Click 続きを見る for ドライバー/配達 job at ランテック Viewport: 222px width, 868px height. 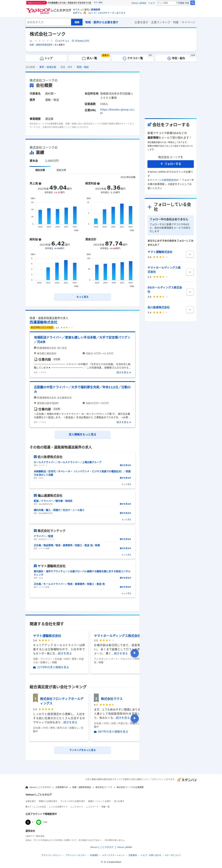[x=126, y=539]
